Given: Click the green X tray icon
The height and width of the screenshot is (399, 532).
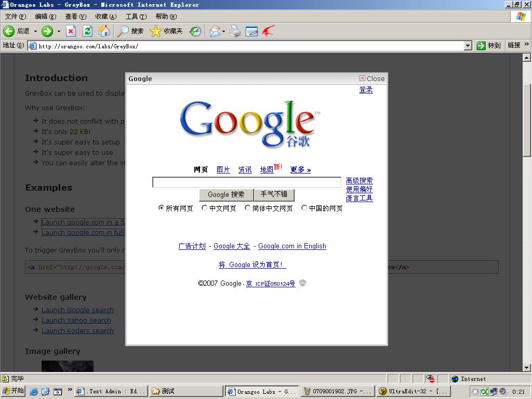Looking at the screenshot, I should (x=485, y=392).
